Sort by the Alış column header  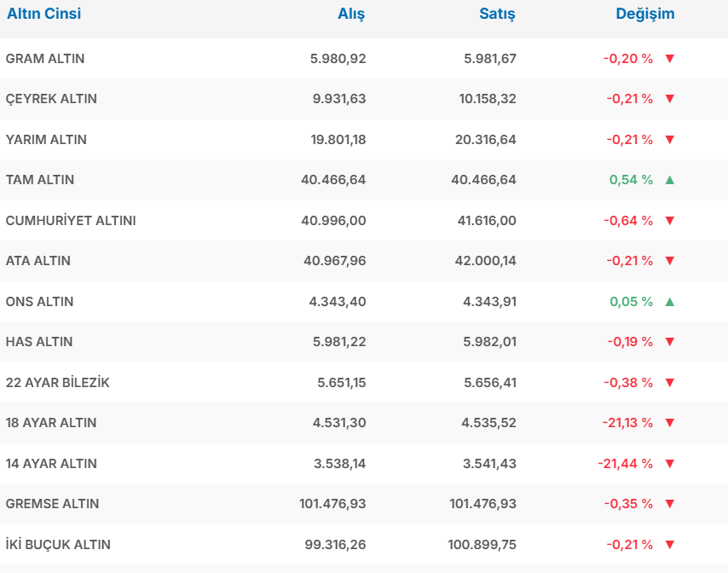coord(351,14)
